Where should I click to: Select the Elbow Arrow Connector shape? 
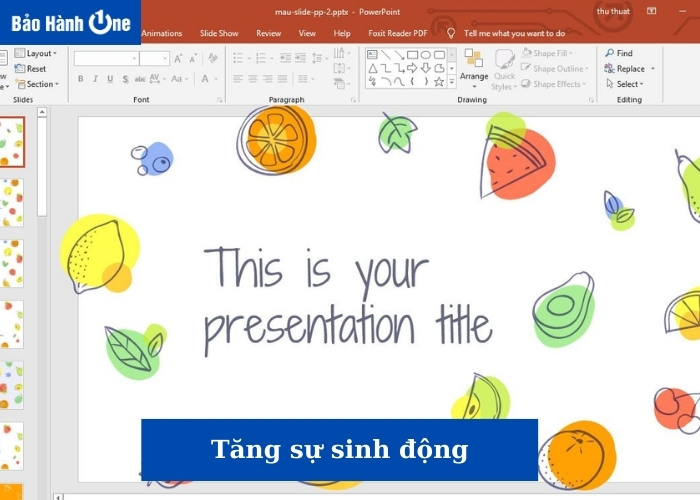click(399, 68)
